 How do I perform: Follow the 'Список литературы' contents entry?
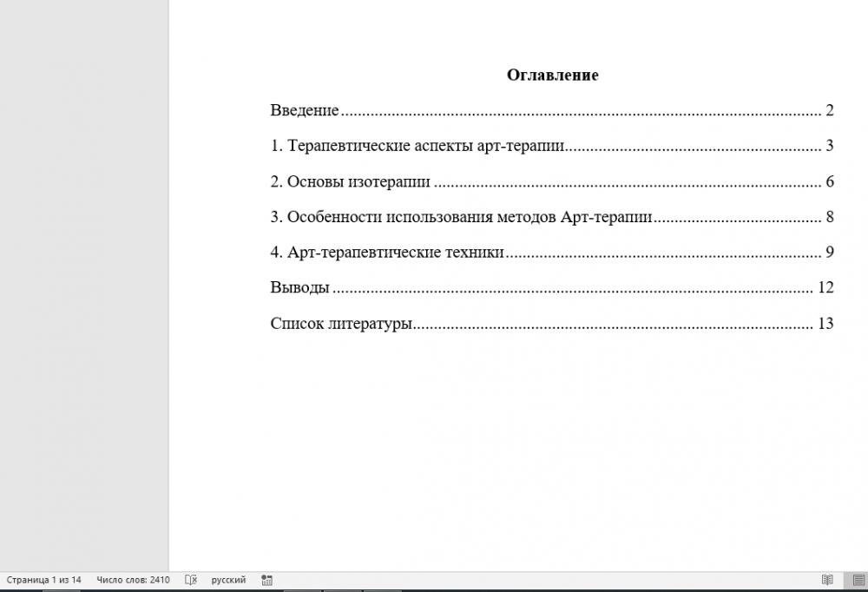tap(341, 324)
